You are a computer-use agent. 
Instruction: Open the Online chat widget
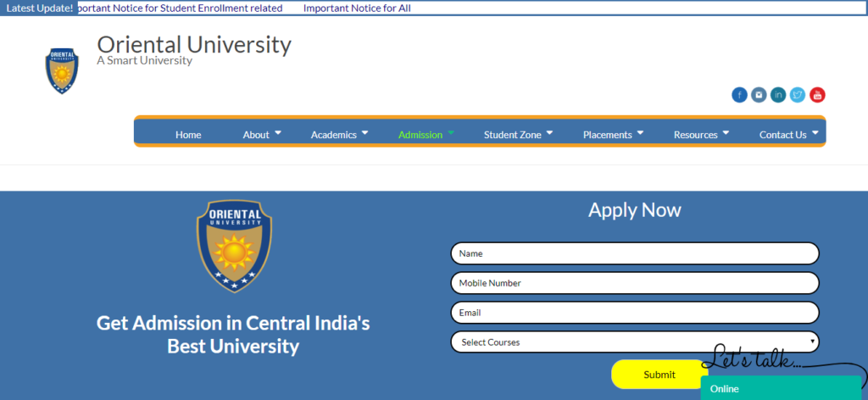click(781, 388)
